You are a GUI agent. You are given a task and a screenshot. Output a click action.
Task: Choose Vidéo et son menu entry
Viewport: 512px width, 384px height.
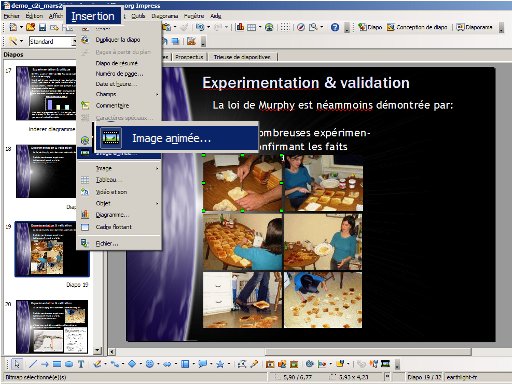point(119,192)
